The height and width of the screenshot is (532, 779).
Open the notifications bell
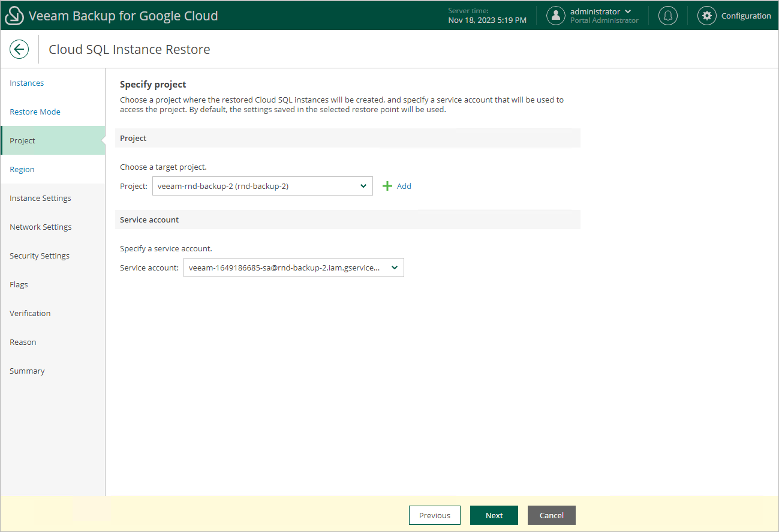pos(668,16)
